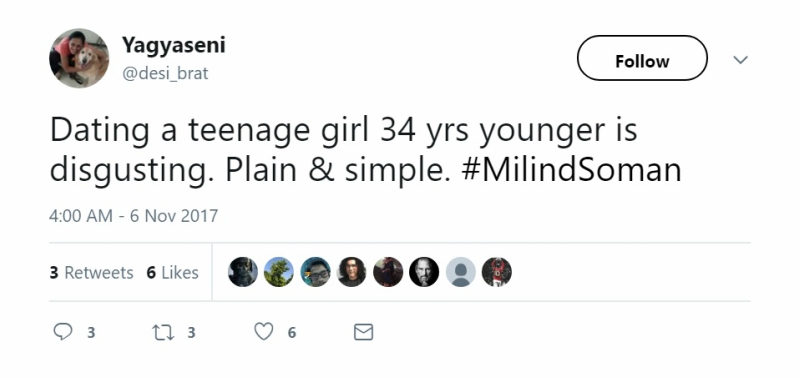This screenshot has width=800, height=378.
Task: Click the liker avatar showing a green tree
Action: tap(279, 272)
